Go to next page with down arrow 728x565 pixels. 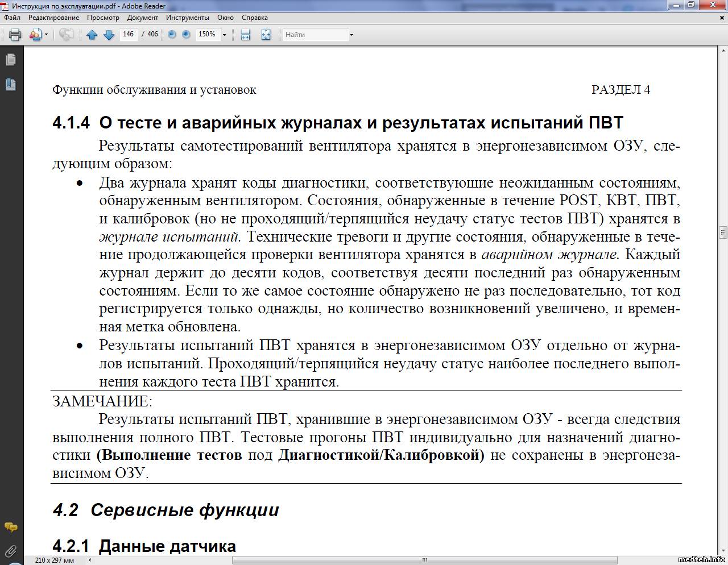tap(109, 35)
